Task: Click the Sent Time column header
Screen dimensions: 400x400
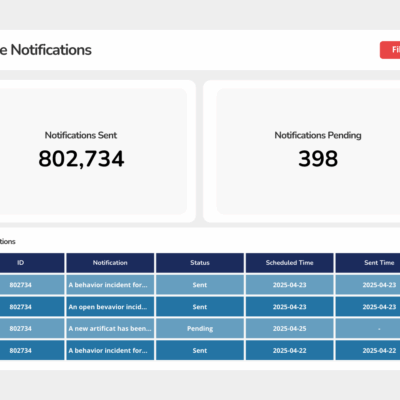Action: click(368, 263)
